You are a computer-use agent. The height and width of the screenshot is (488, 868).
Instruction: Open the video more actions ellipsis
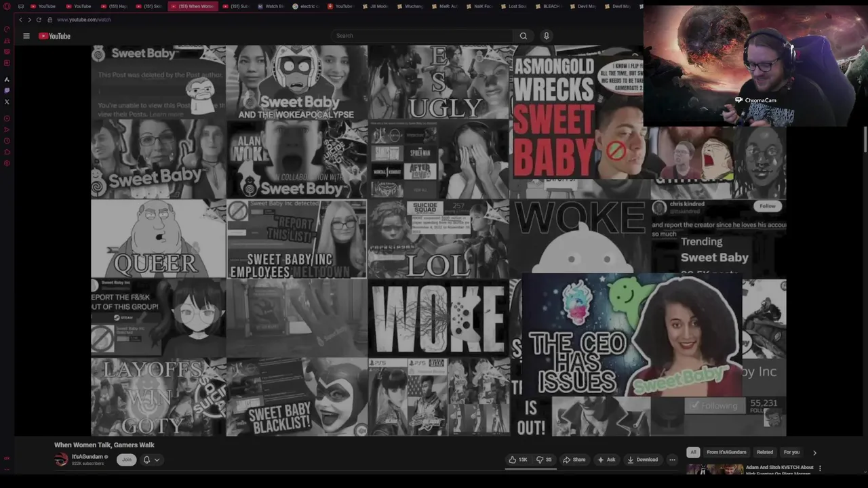click(x=672, y=460)
